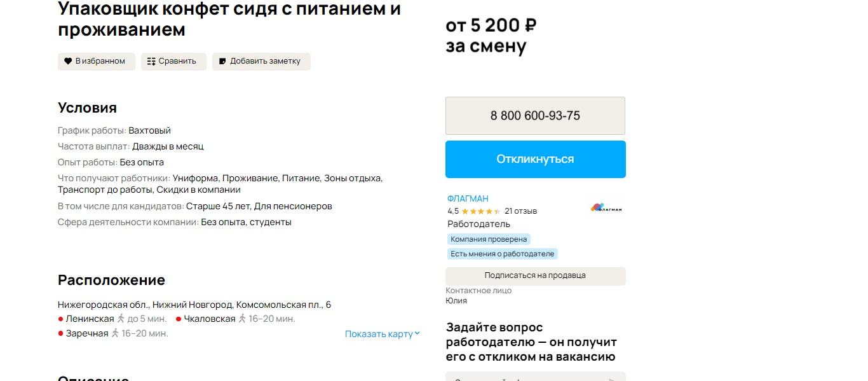Click the heart icon in 'В избранном'
Viewport: 868px width, 381px height.
tap(68, 62)
